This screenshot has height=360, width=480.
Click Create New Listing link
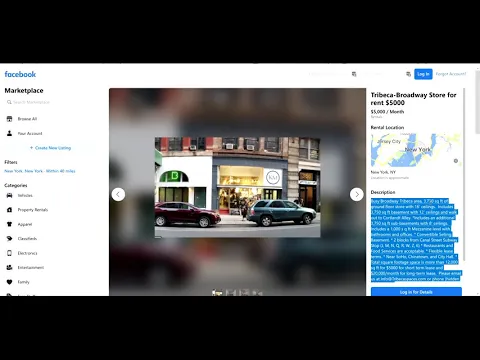51,148
